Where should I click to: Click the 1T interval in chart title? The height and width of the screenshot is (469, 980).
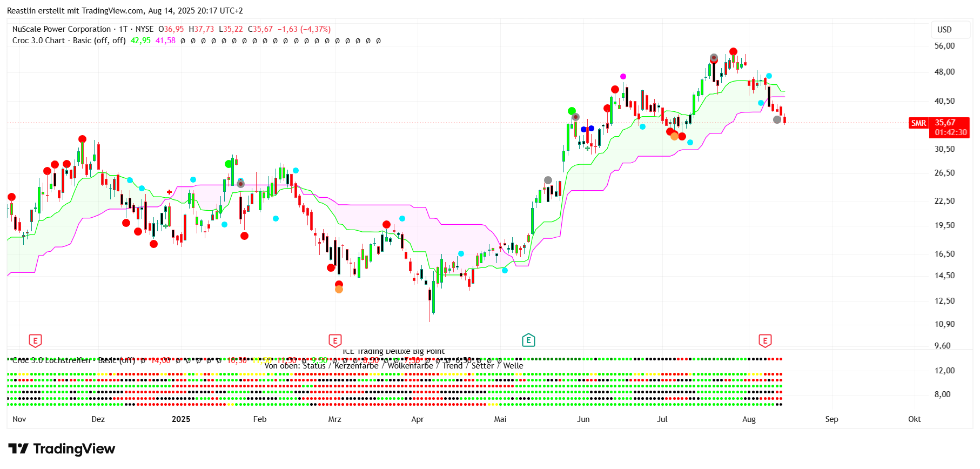(x=123, y=29)
